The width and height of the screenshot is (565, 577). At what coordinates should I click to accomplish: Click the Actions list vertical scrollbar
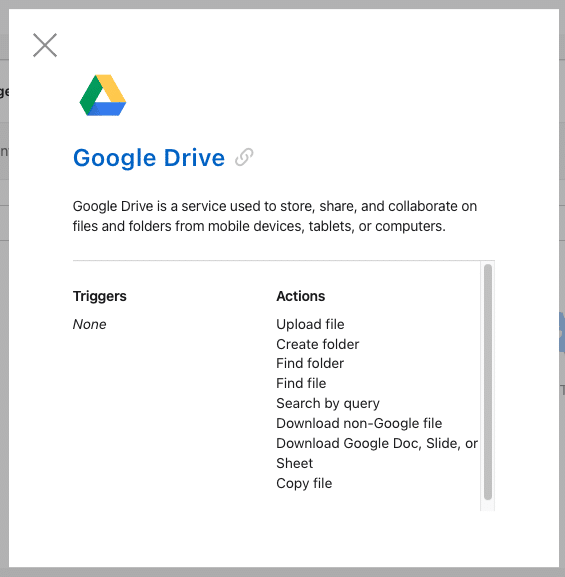488,382
